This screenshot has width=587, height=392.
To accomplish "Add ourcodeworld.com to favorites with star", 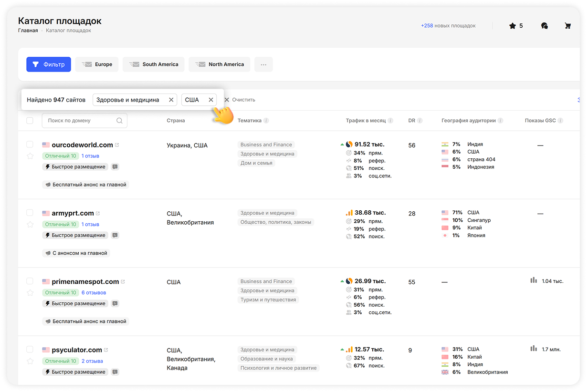I will coord(30,156).
